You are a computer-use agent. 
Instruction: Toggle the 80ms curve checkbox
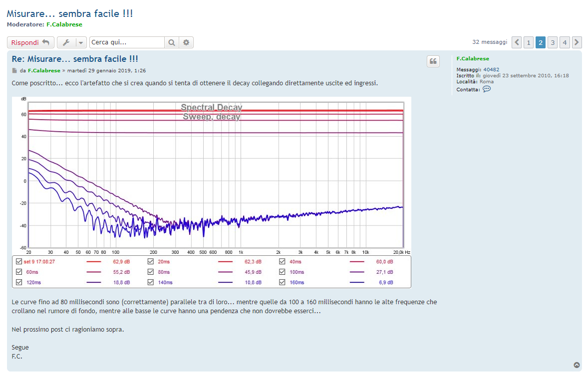(150, 272)
